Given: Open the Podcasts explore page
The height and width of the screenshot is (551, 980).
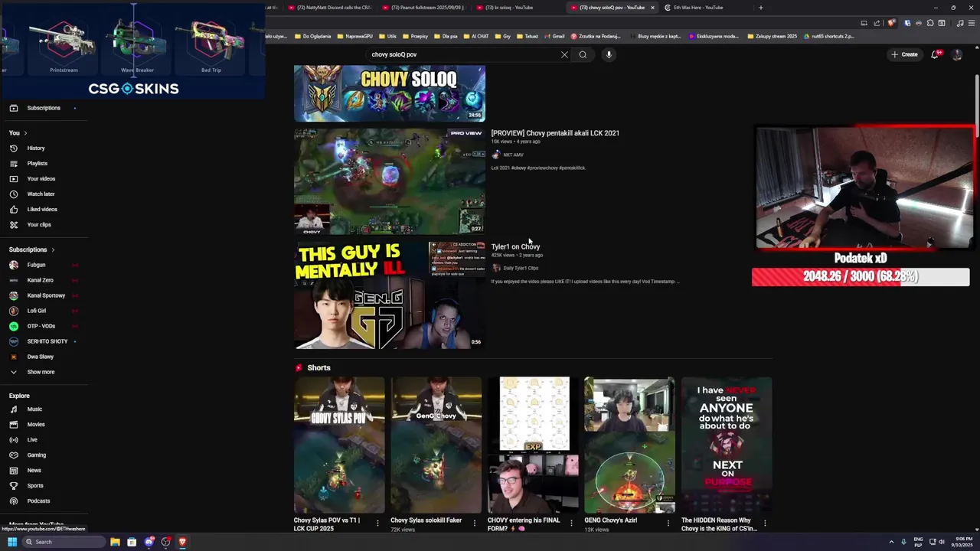Looking at the screenshot, I should click(x=38, y=501).
